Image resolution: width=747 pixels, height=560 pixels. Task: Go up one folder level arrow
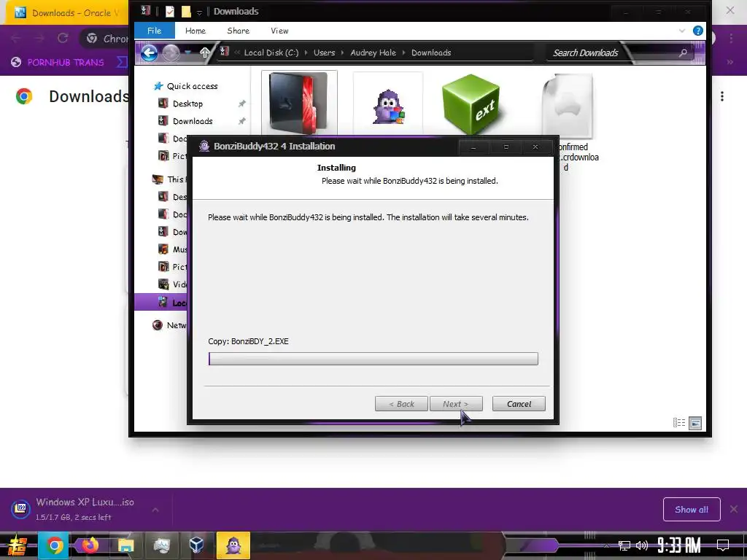coord(205,52)
